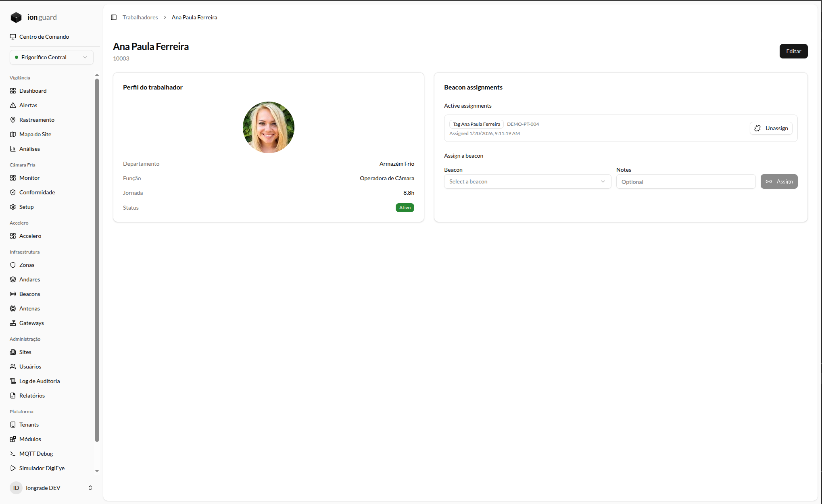Image resolution: width=822 pixels, height=504 pixels.
Task: Click the Notes Optional input field
Action: coord(686,181)
